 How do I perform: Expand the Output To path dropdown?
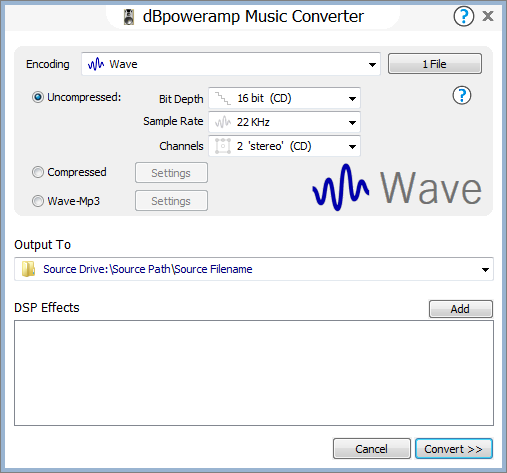(x=485, y=269)
